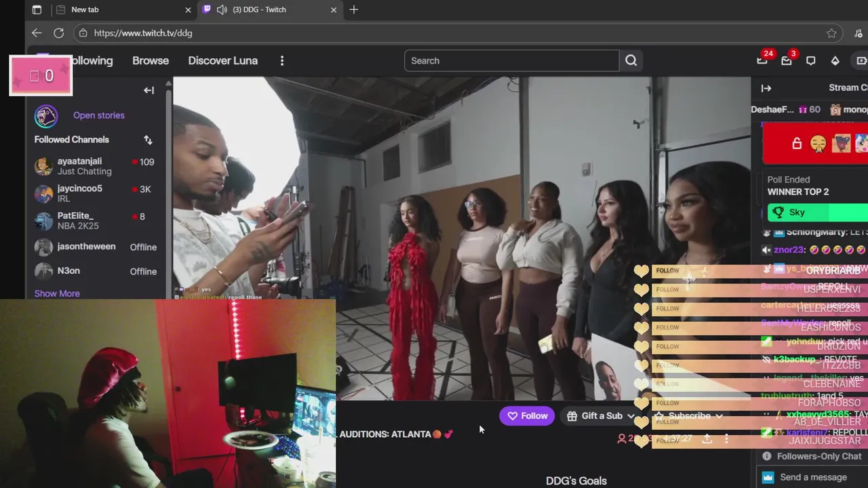Open Discover Luna in navigation
Screen dimensions: 868x488
(x=222, y=60)
